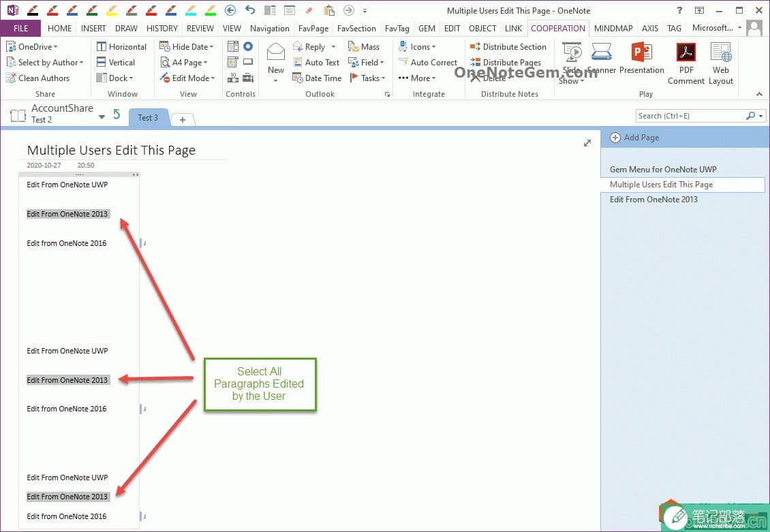The image size is (770, 532).
Task: Click the Multiple Users Edit This Page title
Action: coord(111,150)
